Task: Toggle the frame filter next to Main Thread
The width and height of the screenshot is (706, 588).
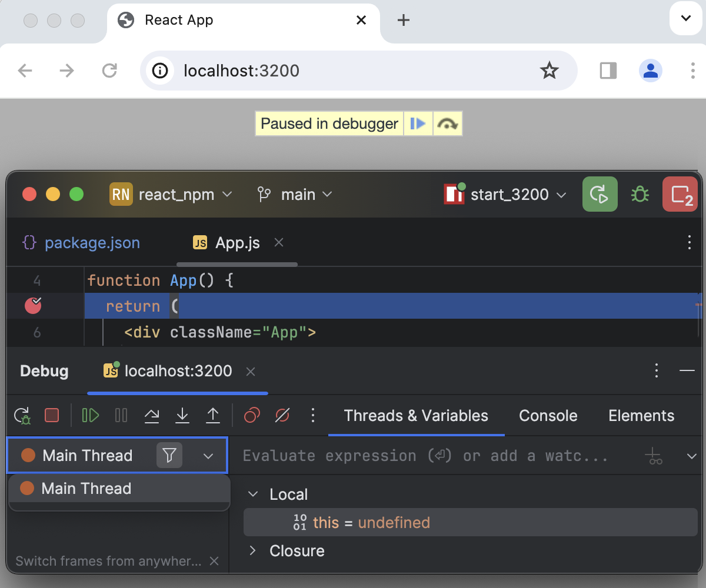Action: tap(169, 455)
